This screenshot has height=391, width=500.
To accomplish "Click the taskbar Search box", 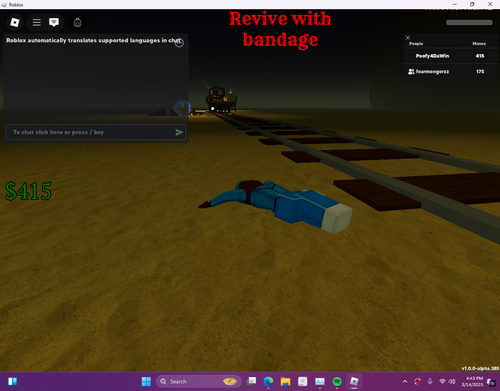I will (199, 381).
